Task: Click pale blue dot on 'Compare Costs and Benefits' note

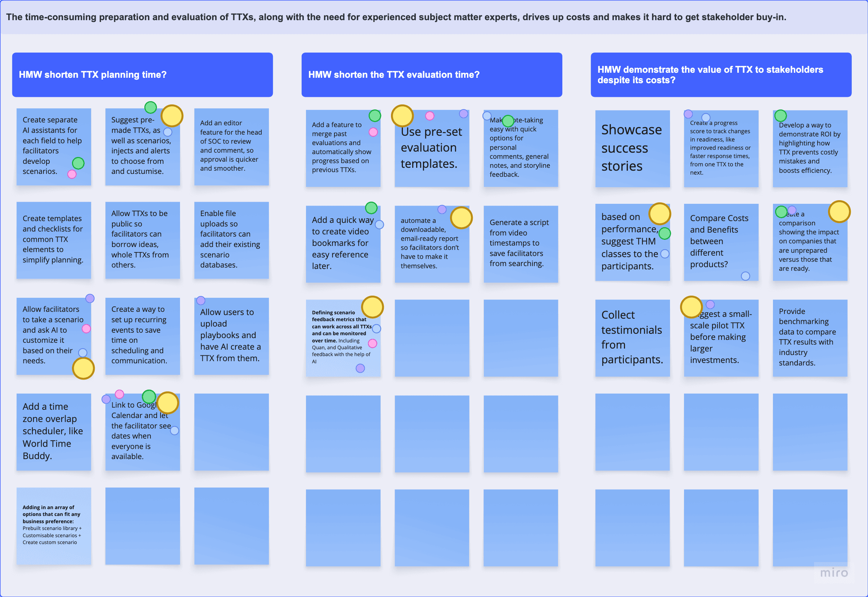Action: [745, 276]
